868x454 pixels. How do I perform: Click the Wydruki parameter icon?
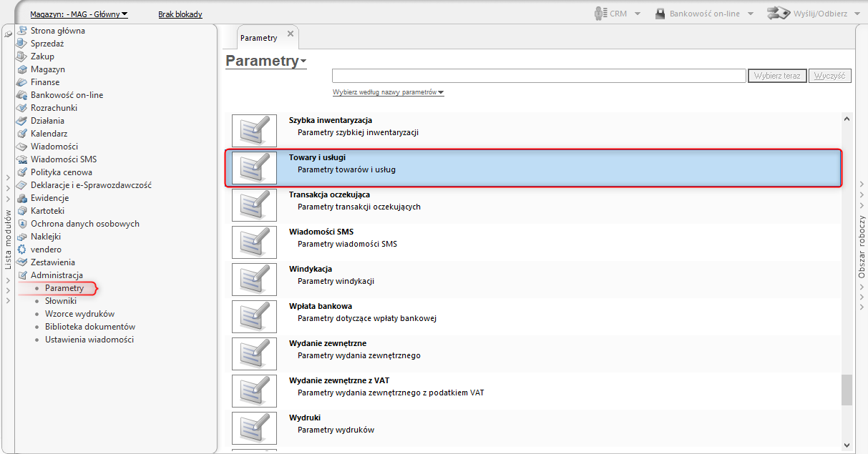point(254,428)
